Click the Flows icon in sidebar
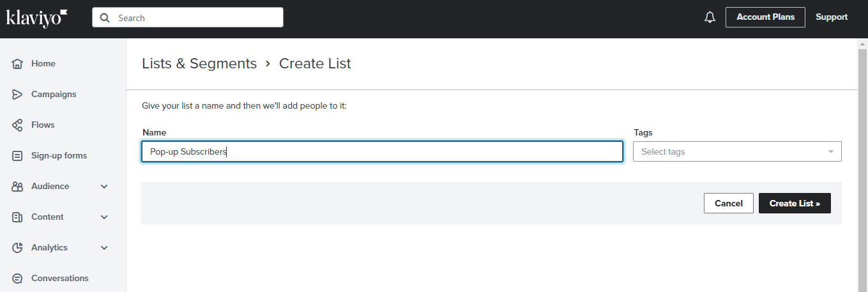Viewport: 868px width, 292px height. click(x=18, y=125)
